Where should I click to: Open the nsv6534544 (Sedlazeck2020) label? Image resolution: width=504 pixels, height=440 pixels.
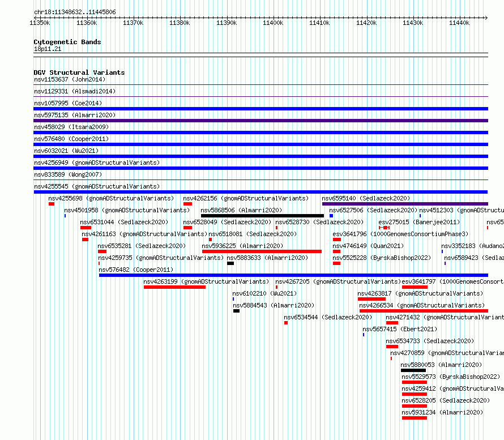coord(328,317)
